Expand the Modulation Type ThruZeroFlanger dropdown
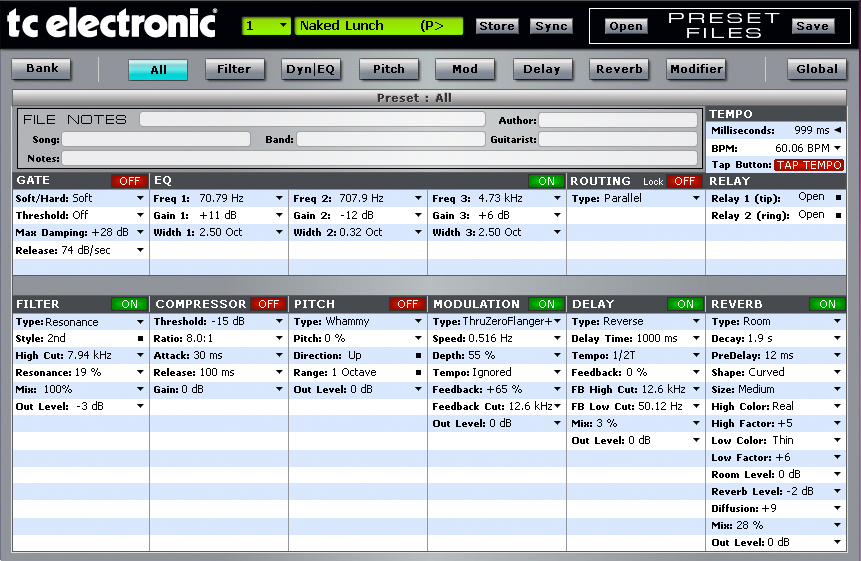Image resolution: width=861 pixels, height=561 pixels. click(557, 321)
